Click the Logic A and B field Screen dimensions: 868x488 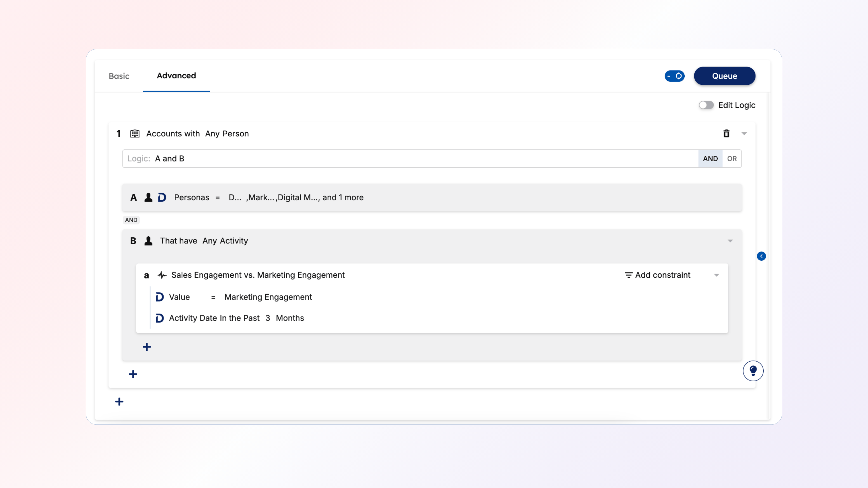point(404,159)
